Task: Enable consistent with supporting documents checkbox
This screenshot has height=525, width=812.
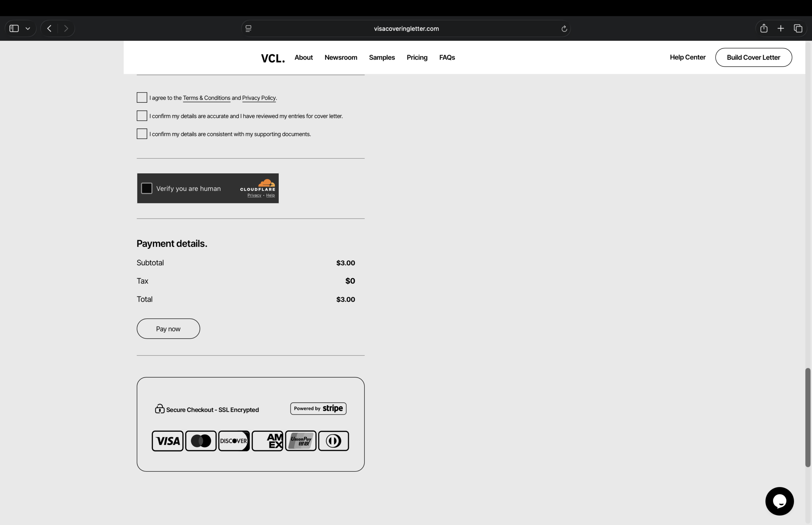Action: (x=142, y=134)
